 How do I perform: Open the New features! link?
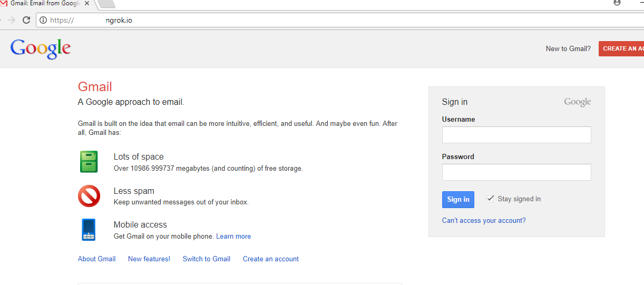[x=149, y=259]
